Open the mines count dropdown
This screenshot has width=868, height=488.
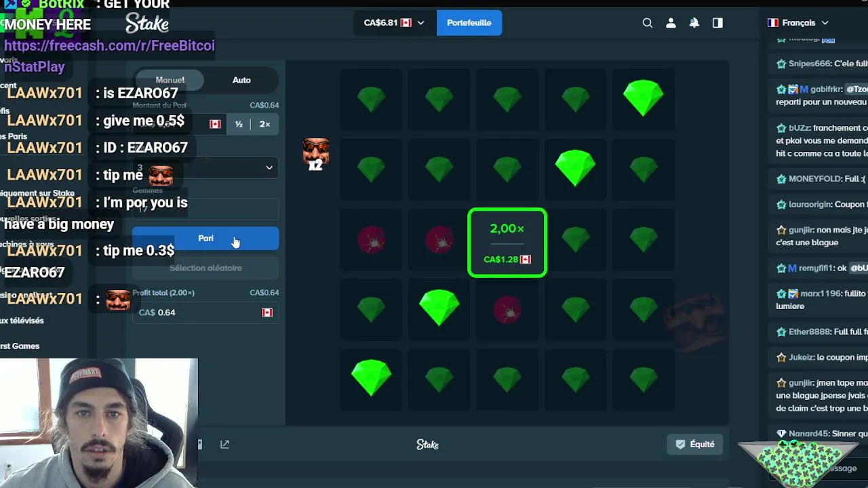205,168
